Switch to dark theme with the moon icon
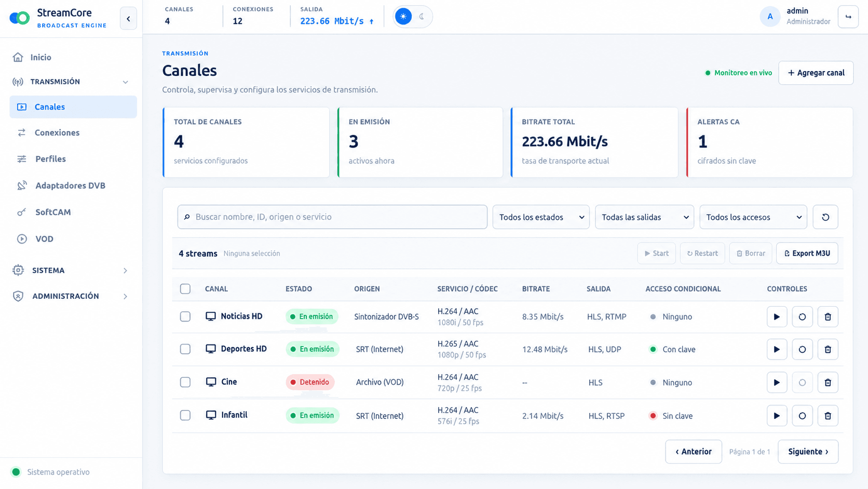 [422, 17]
